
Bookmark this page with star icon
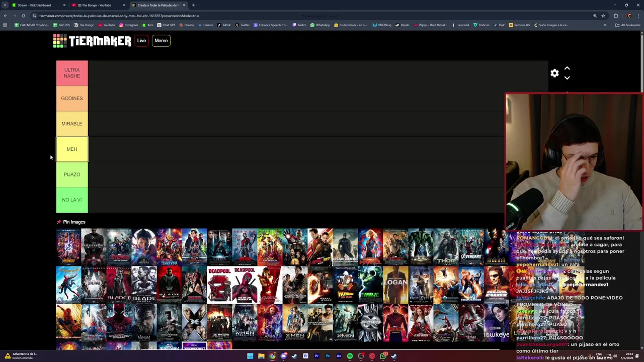603,16
